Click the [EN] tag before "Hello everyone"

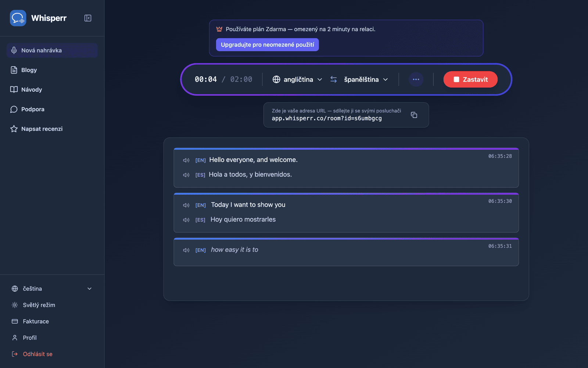200,160
